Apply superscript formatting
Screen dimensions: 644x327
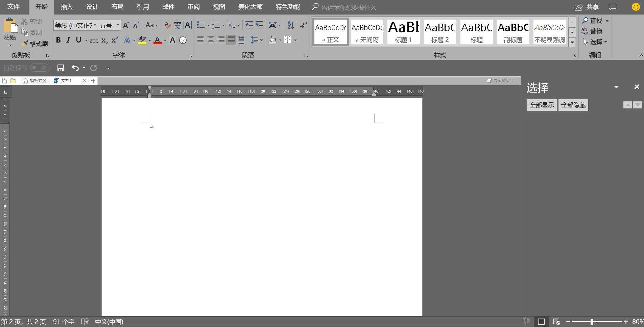(x=115, y=40)
